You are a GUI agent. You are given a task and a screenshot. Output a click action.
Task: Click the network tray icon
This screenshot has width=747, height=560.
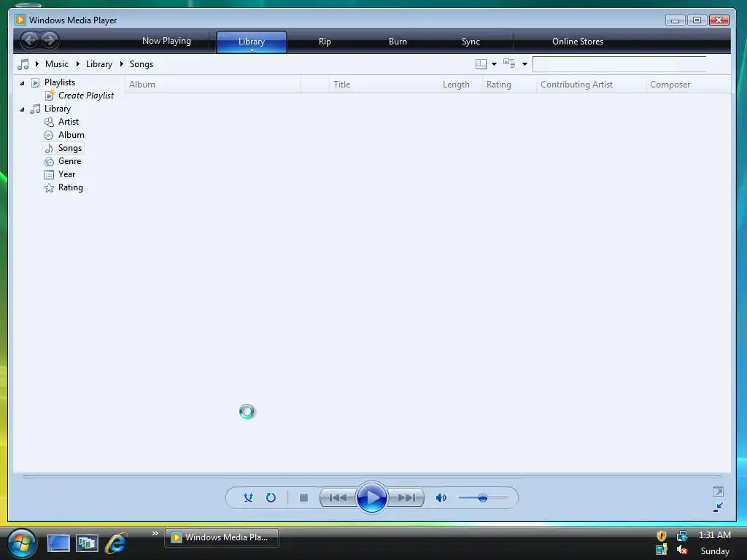pos(682,536)
